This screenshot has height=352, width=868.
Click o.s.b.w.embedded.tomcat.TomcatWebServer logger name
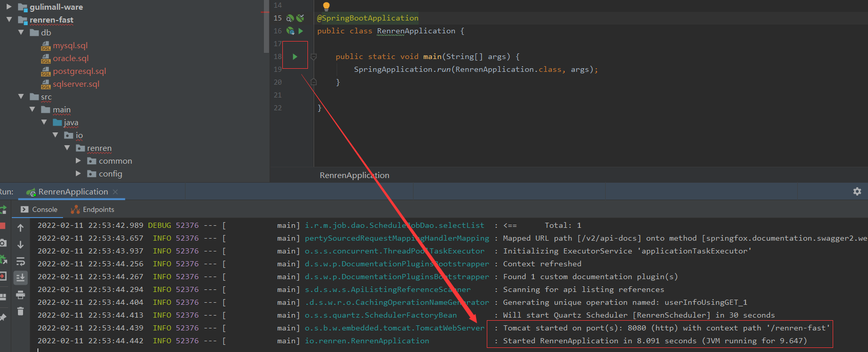point(395,328)
